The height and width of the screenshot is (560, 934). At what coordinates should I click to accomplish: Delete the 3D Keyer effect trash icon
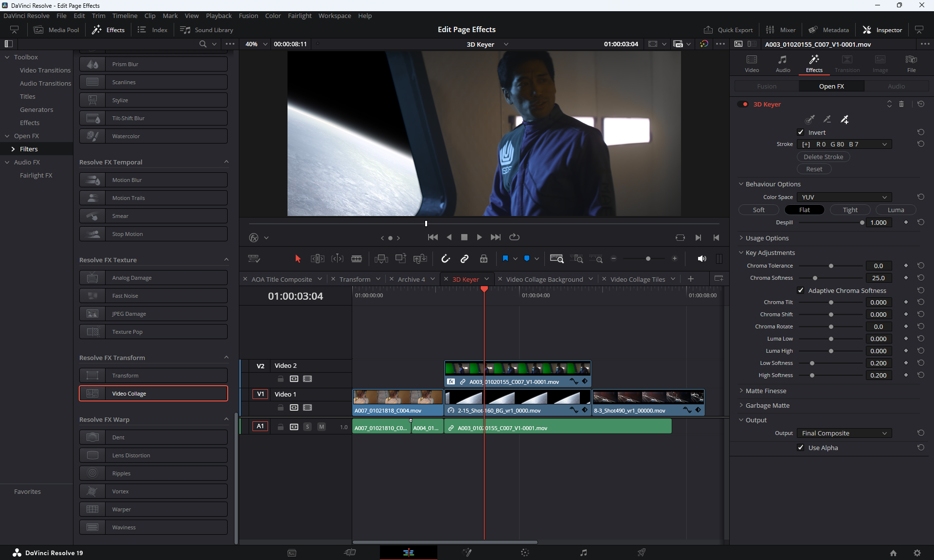[x=901, y=104]
